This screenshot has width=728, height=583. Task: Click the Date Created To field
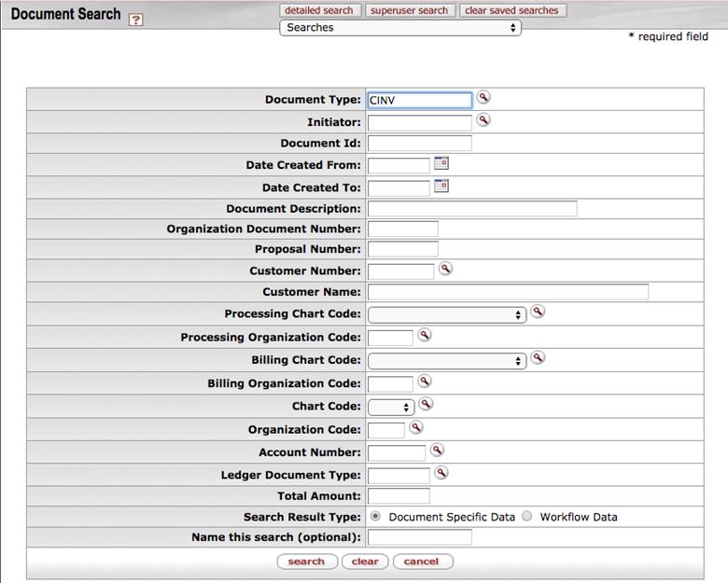pos(399,188)
